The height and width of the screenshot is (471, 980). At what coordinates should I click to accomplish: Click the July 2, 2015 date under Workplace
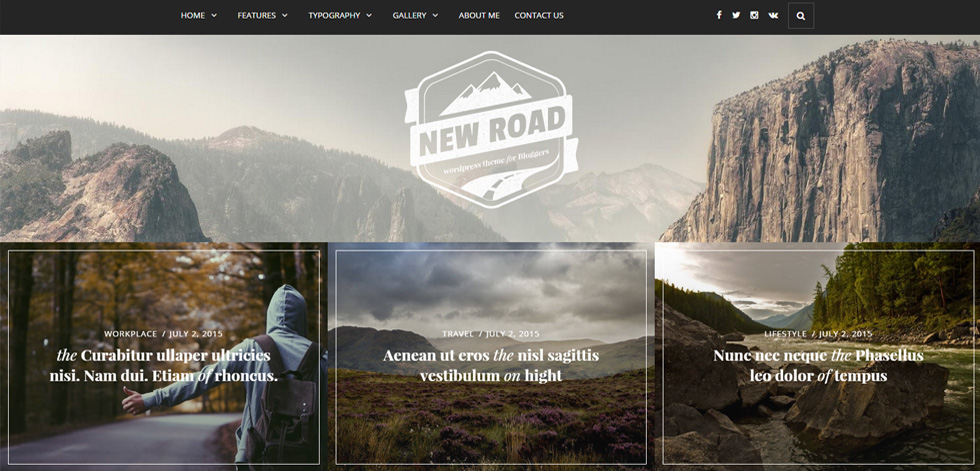196,334
